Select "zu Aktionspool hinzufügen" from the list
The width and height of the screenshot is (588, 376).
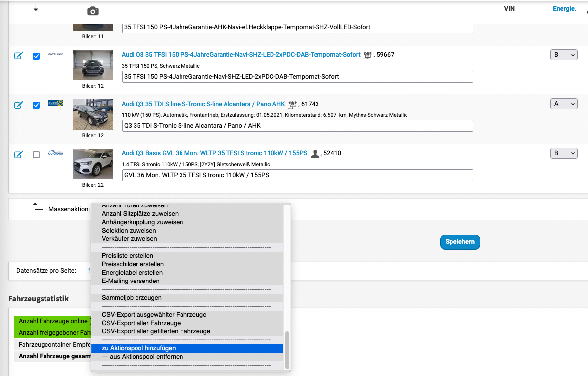click(x=138, y=348)
